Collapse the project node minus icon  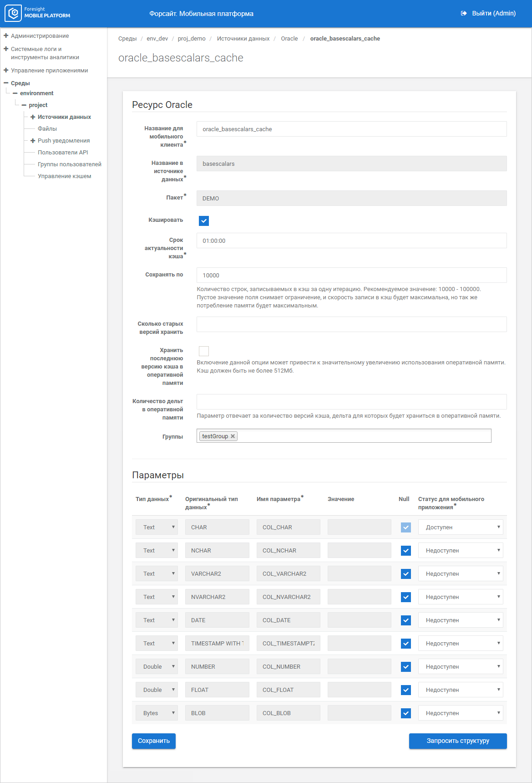pyautogui.click(x=24, y=105)
